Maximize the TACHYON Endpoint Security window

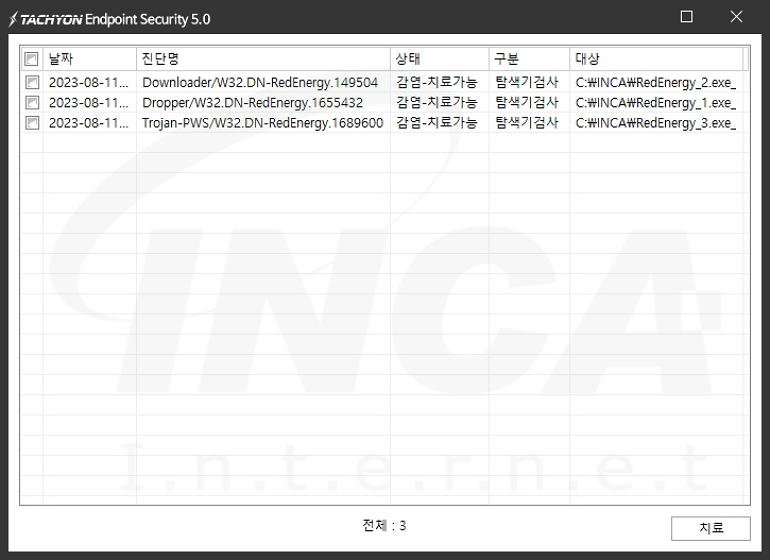[x=687, y=17]
